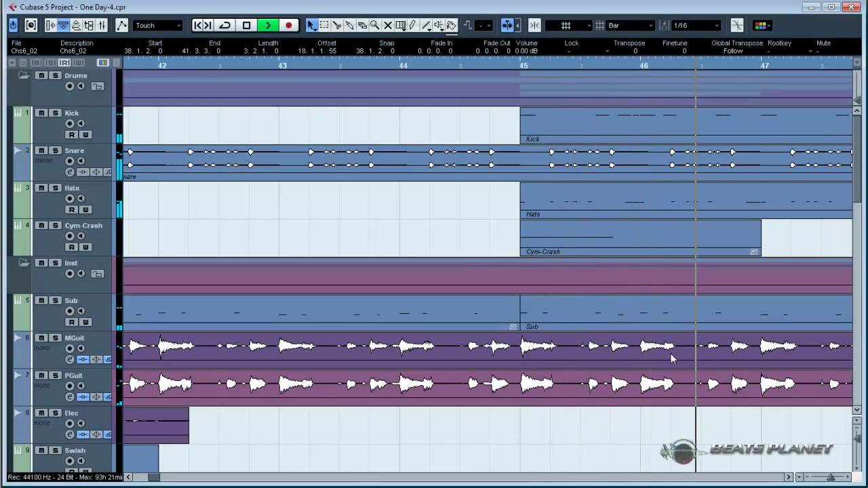868x488 pixels.
Task: Open the 1/16 quantize dropdown
Action: [696, 25]
